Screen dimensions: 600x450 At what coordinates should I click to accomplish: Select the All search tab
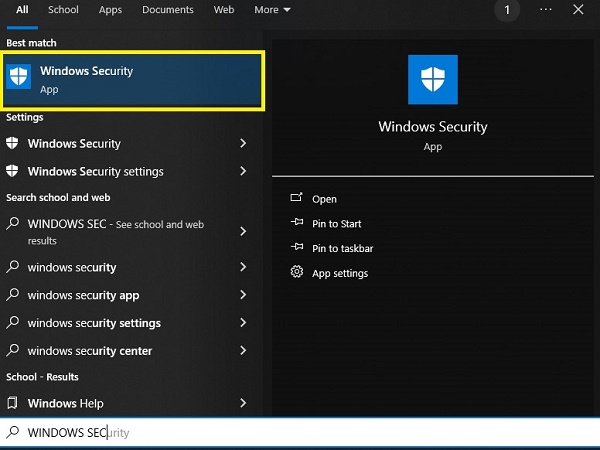(22, 10)
